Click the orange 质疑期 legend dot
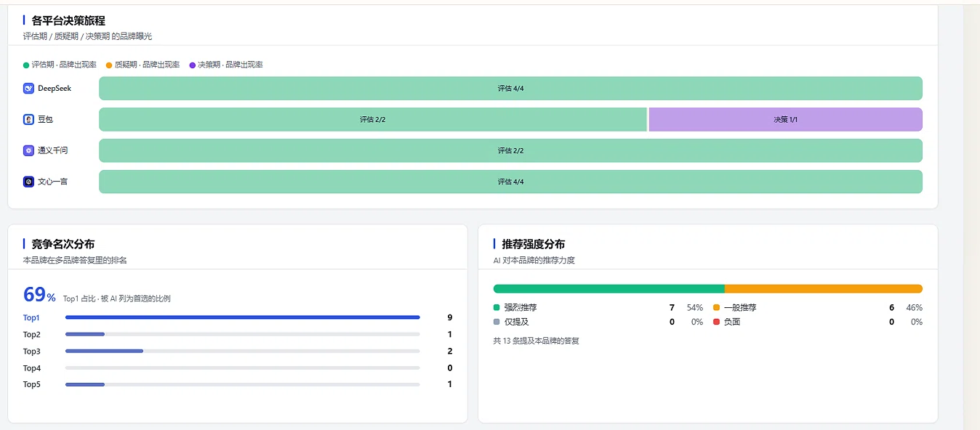 pyautogui.click(x=109, y=65)
